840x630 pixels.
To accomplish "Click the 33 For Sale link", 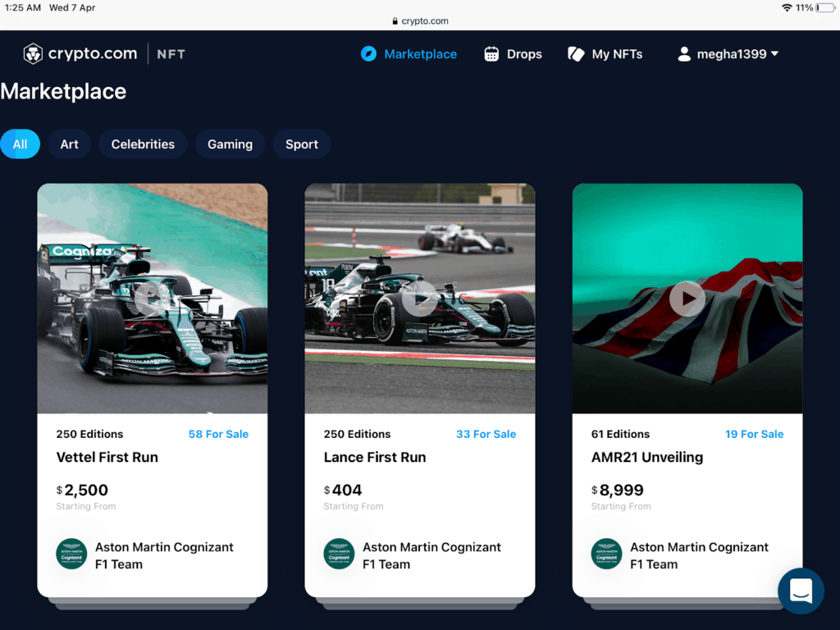I will tap(486, 434).
